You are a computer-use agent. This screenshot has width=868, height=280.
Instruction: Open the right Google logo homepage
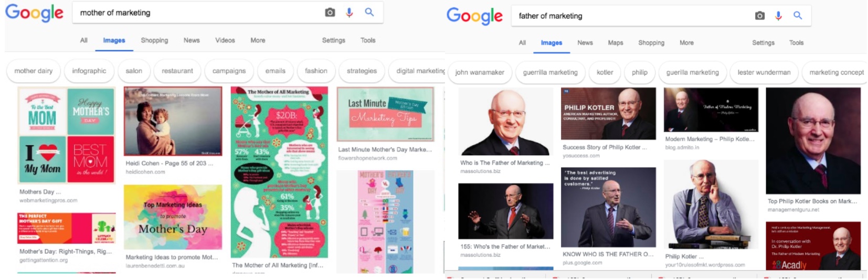click(474, 16)
